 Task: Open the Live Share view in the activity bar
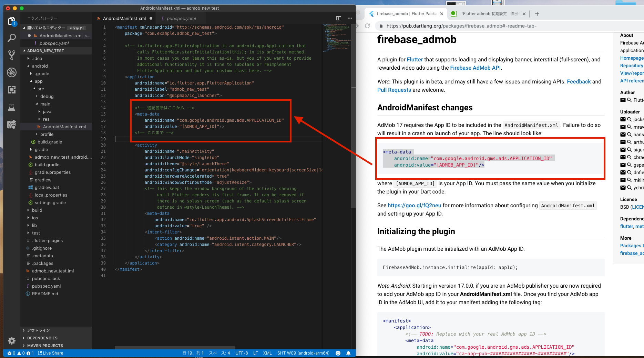point(12,124)
